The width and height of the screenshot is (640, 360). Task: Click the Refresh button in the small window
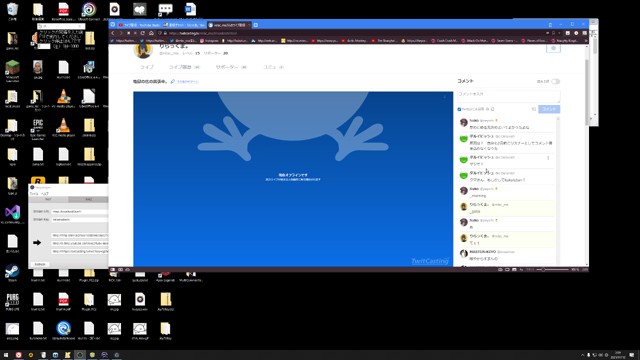pos(40,264)
